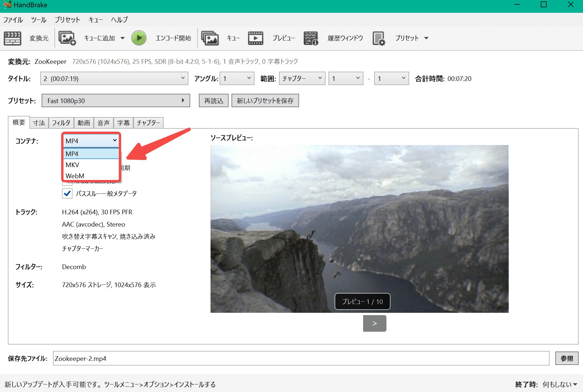Viewport: 583px width, 392px height.
Task: Click the update available status message
Action: tap(110, 384)
